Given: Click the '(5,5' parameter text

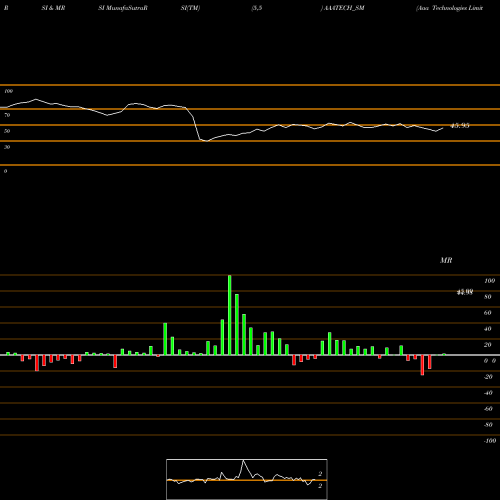Looking at the screenshot, I should (257, 8).
